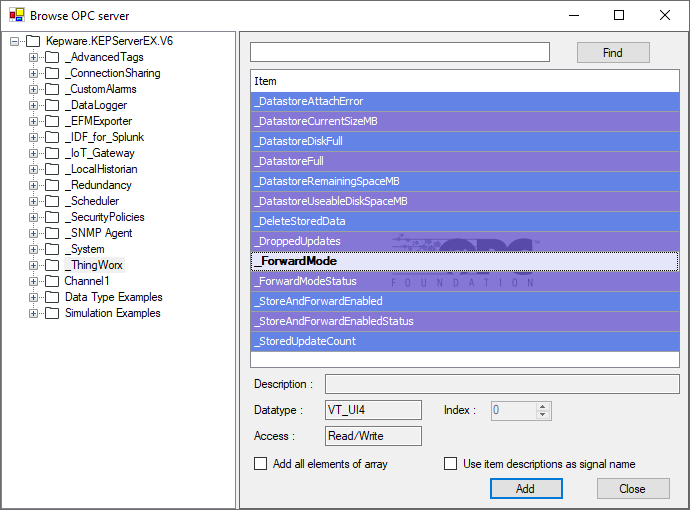This screenshot has width=690, height=510.
Task: Select the _DatastoreFull item
Action: click(x=465, y=161)
